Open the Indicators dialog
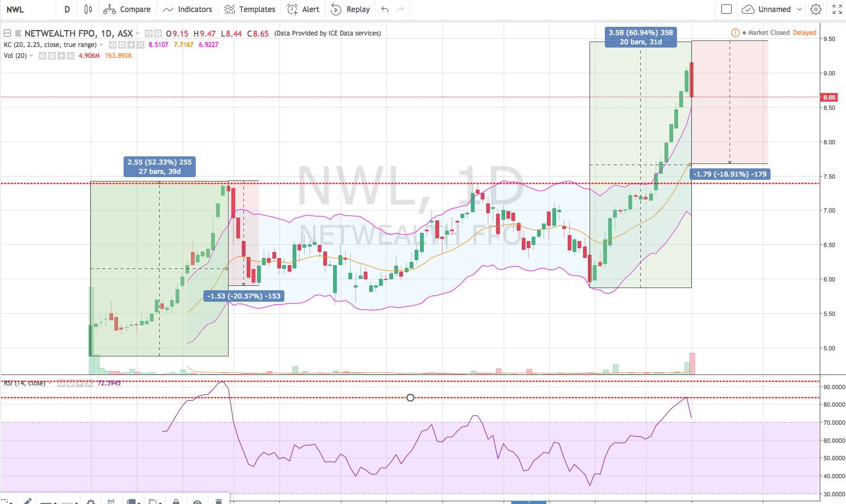The height and width of the screenshot is (504, 846). click(x=188, y=9)
